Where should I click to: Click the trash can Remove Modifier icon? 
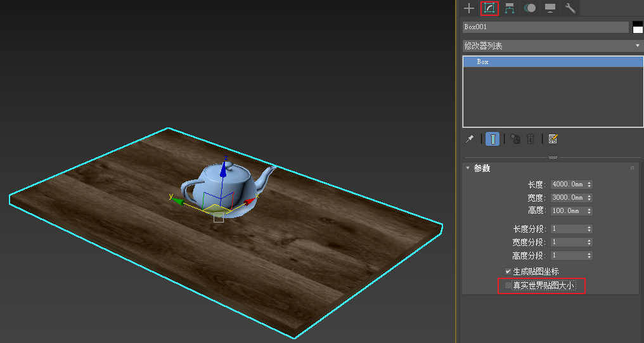pyautogui.click(x=531, y=139)
